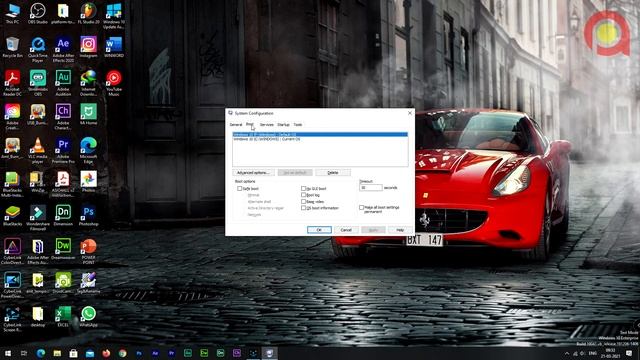Launch Adobe Premiere Pro shortcut

tap(63, 150)
